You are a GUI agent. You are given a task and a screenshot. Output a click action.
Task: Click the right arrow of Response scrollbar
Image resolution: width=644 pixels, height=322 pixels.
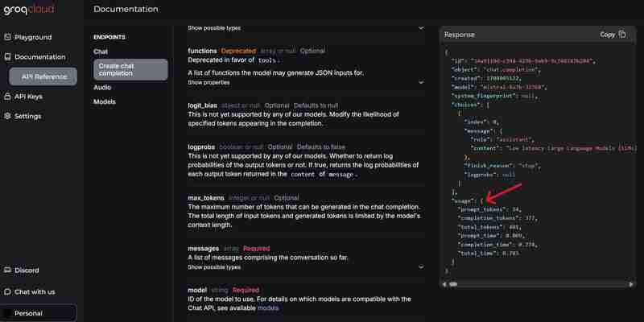click(631, 284)
